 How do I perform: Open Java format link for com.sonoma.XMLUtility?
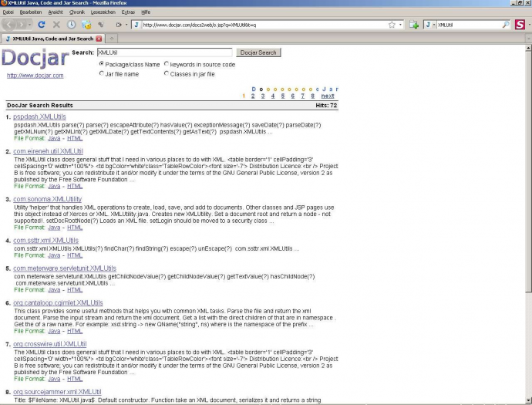pos(54,228)
